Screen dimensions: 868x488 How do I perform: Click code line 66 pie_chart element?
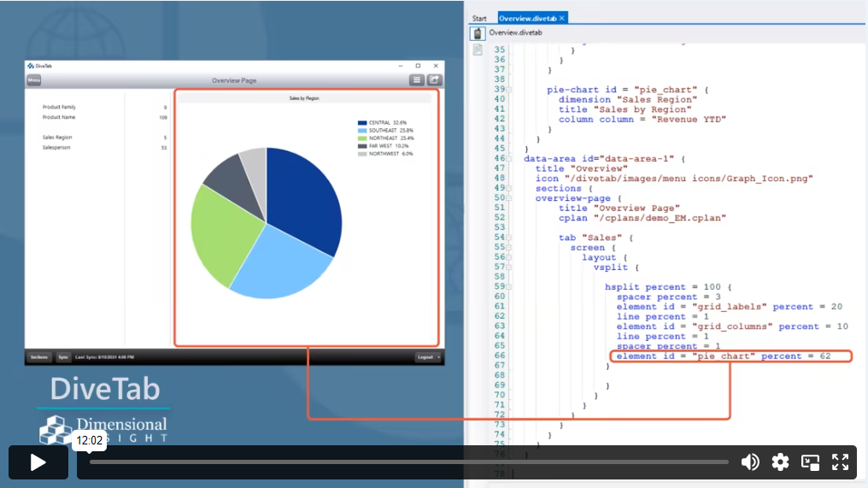(724, 356)
